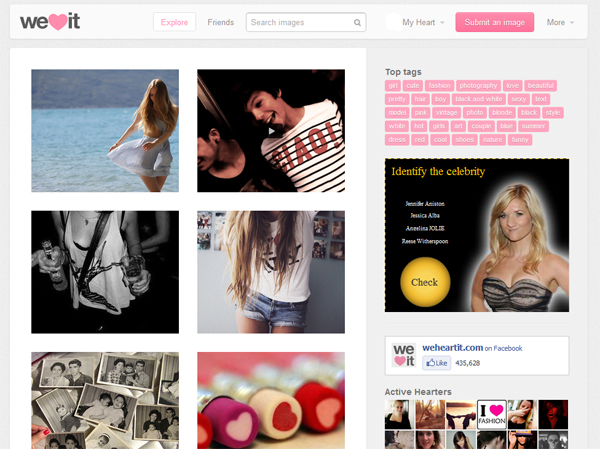Select the 'hair' tag
Screen dimensions: 600x449
tap(420, 99)
